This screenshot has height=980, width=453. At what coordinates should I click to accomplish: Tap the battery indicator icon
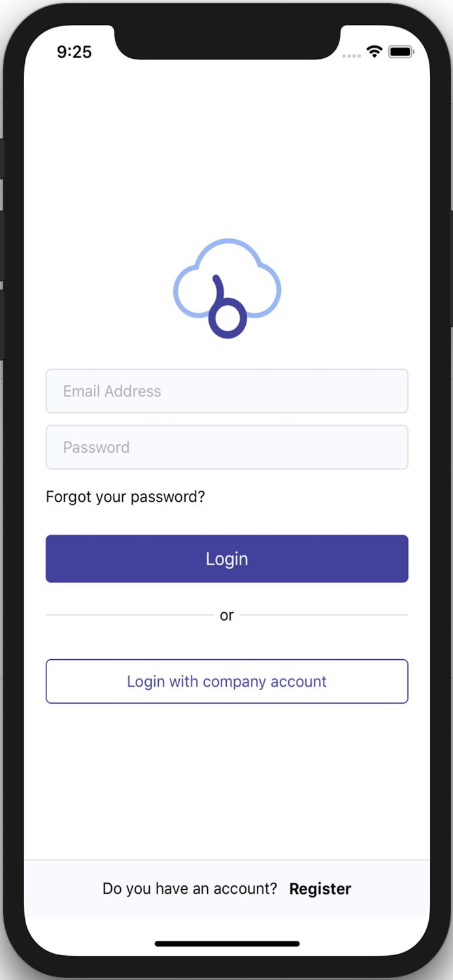pos(401,52)
